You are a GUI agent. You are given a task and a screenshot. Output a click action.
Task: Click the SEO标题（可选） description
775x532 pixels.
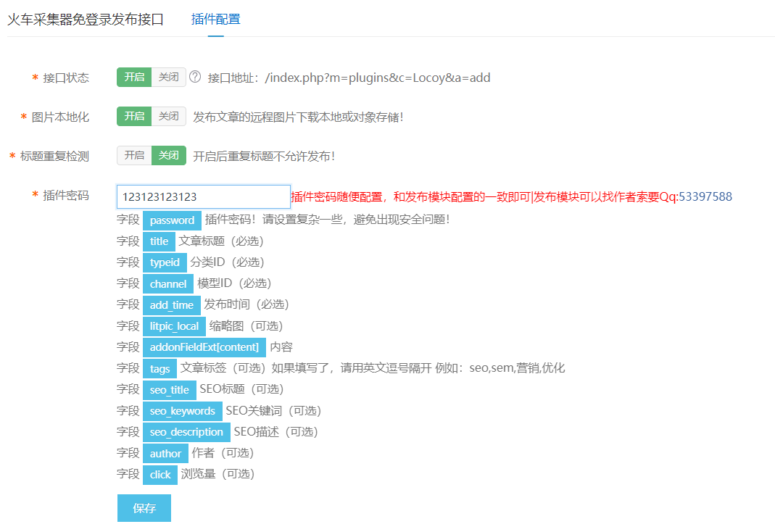click(x=241, y=389)
